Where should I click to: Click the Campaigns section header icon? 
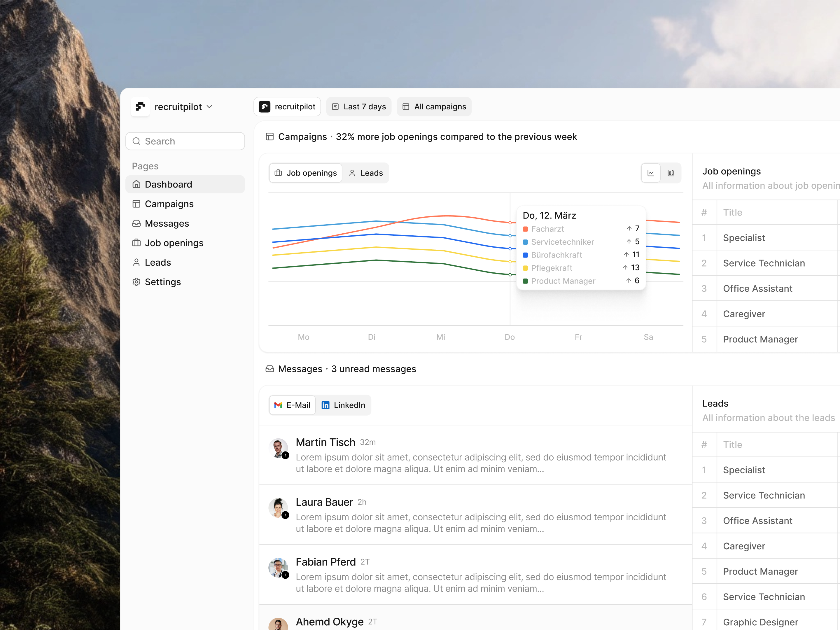269,137
